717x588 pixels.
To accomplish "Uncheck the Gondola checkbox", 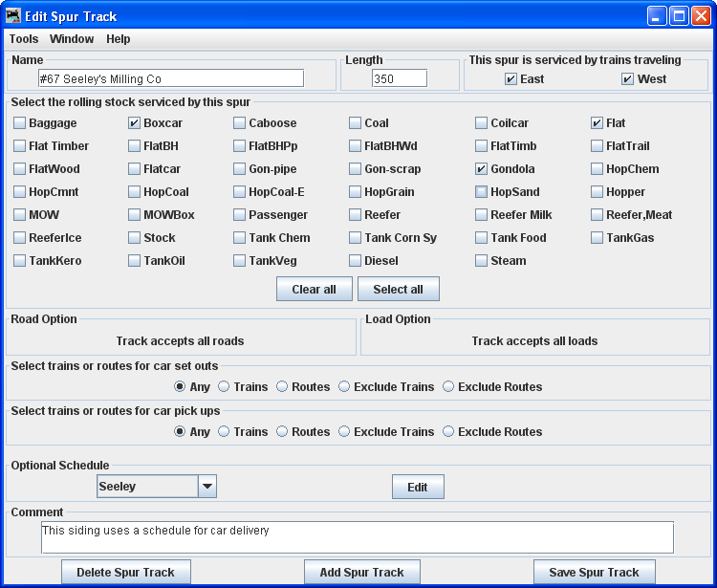I will point(482,169).
